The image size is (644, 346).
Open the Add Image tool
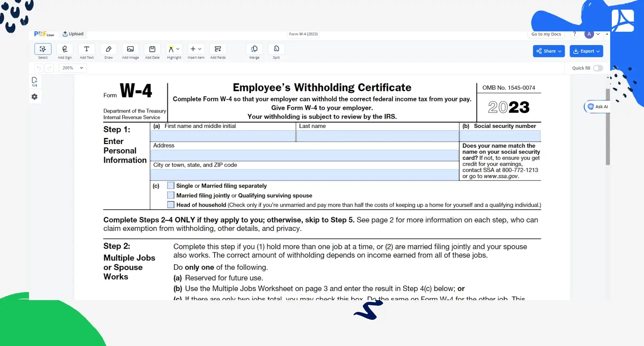[130, 49]
